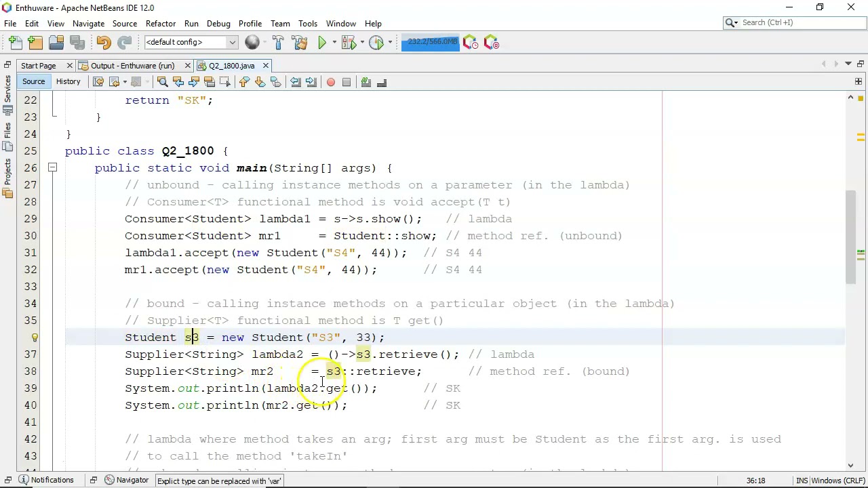
Task: Click the browser globe icon
Action: click(252, 42)
